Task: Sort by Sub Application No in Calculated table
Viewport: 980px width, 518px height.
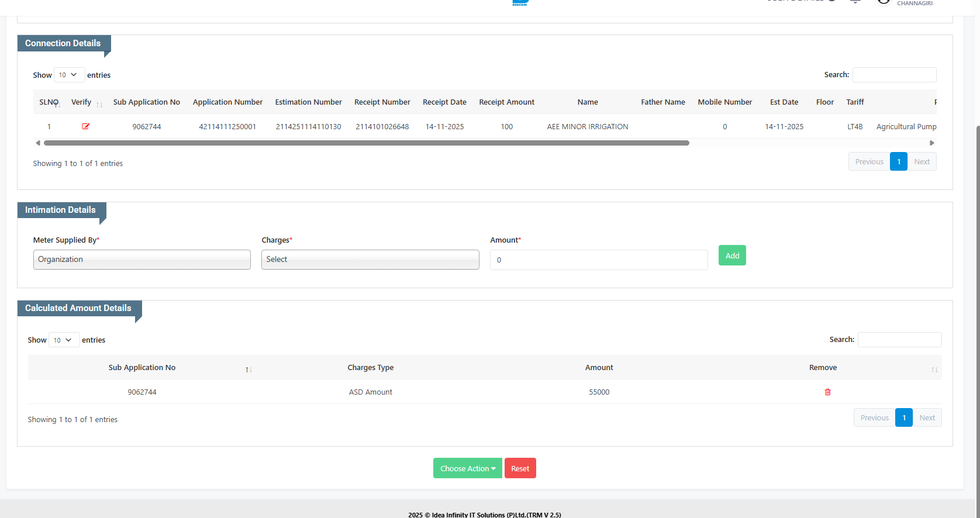Action: point(249,369)
